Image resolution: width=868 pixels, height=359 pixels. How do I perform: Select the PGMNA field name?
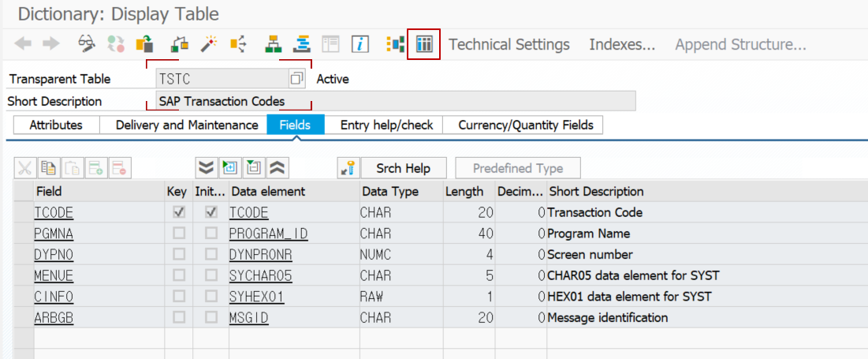pyautogui.click(x=53, y=234)
